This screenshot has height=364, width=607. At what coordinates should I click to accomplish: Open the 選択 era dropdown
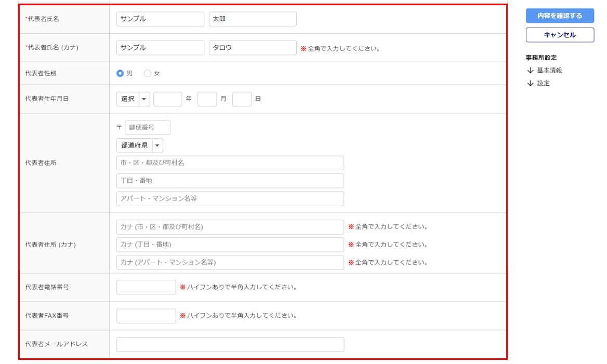click(x=133, y=99)
